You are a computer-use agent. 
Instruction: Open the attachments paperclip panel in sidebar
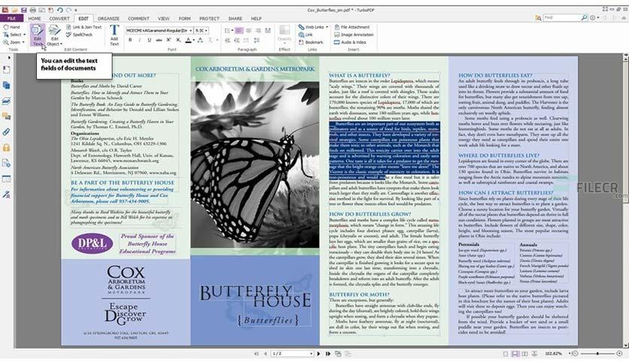coord(7,132)
